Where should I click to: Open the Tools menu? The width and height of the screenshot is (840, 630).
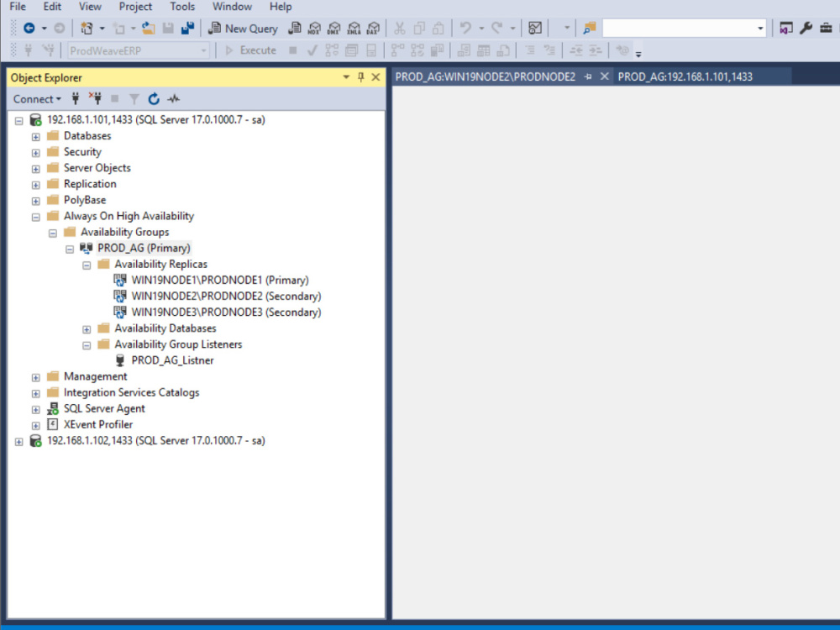pyautogui.click(x=182, y=7)
